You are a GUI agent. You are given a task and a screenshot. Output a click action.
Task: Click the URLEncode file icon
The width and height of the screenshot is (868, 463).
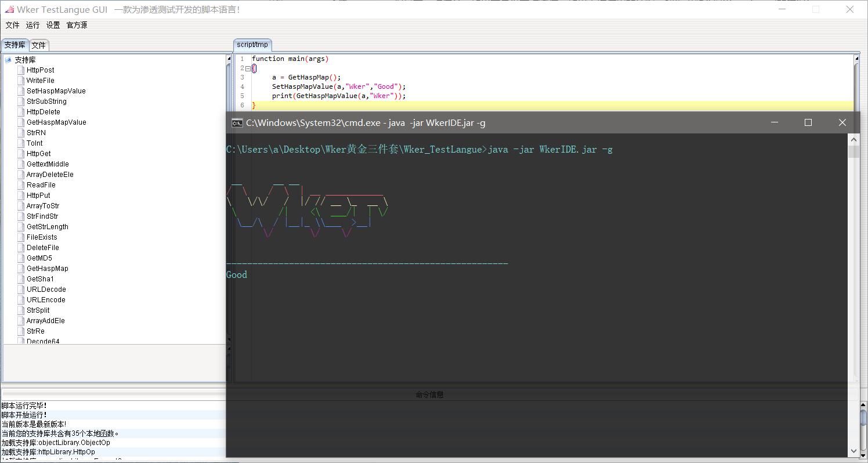click(x=21, y=300)
